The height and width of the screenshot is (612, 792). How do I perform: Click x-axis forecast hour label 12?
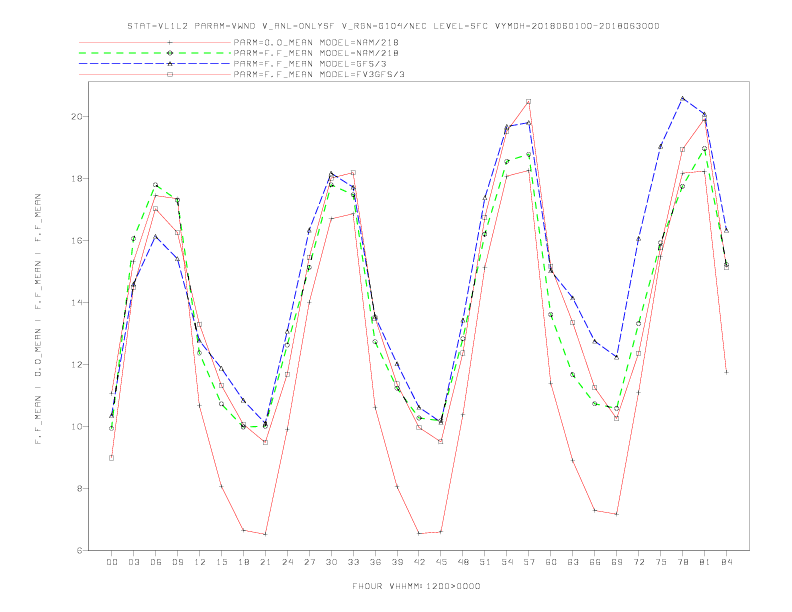click(200, 562)
